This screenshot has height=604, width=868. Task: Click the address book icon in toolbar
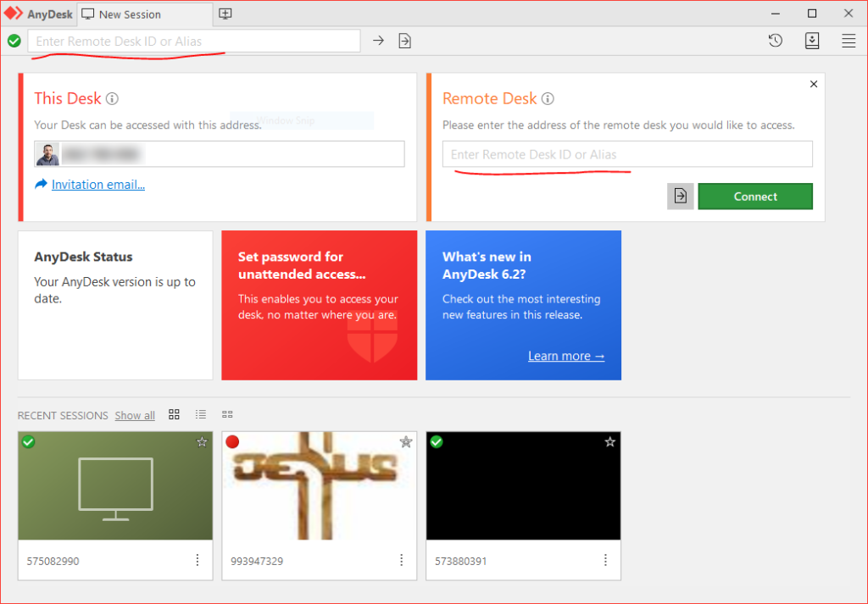click(x=811, y=41)
